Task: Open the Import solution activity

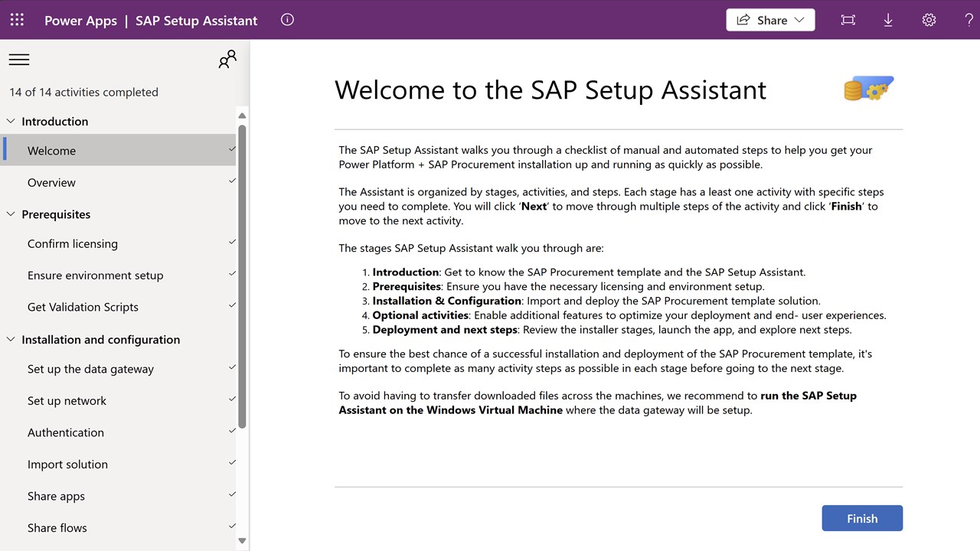Action: (x=119, y=464)
